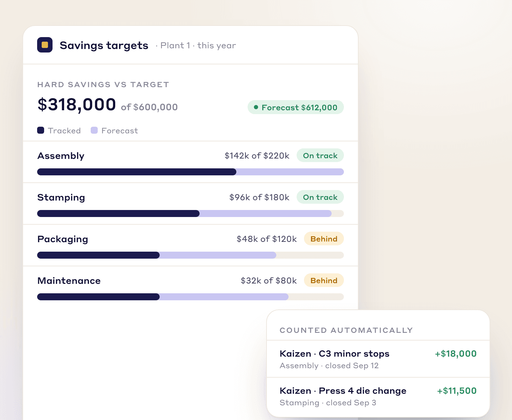Click the Tracked legend swatch
This screenshot has height=420, width=512.
click(41, 130)
